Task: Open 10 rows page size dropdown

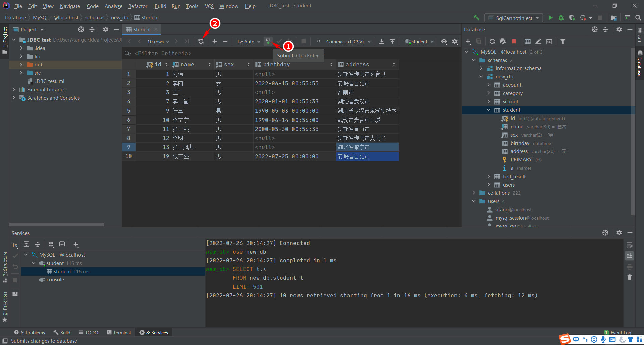Action: point(158,42)
